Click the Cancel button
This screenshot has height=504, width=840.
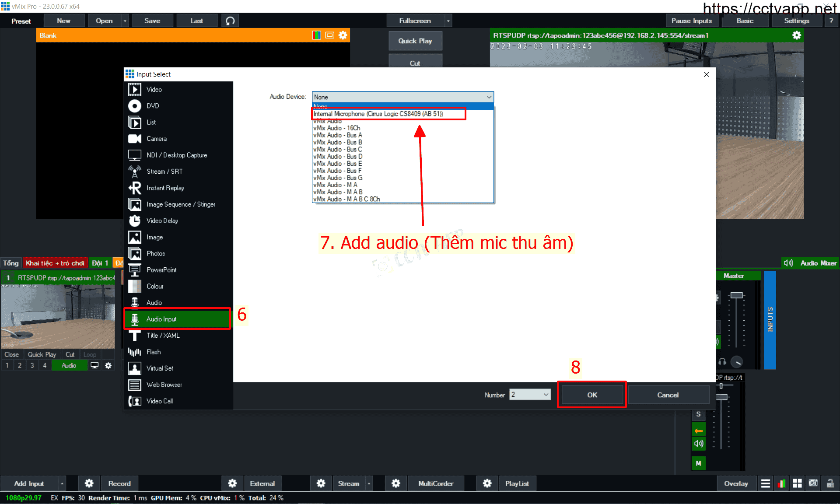[668, 395]
